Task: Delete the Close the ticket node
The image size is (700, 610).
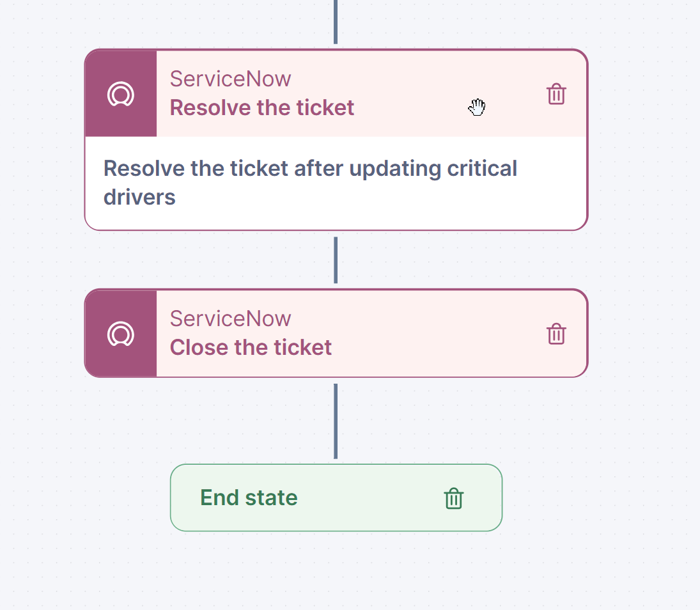Action: [x=556, y=334]
